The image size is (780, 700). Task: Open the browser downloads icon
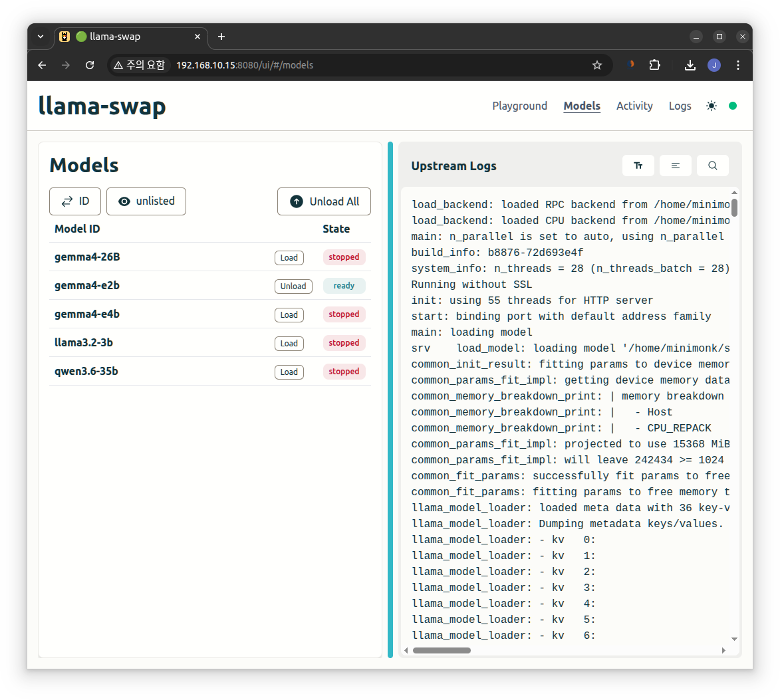[x=690, y=65]
